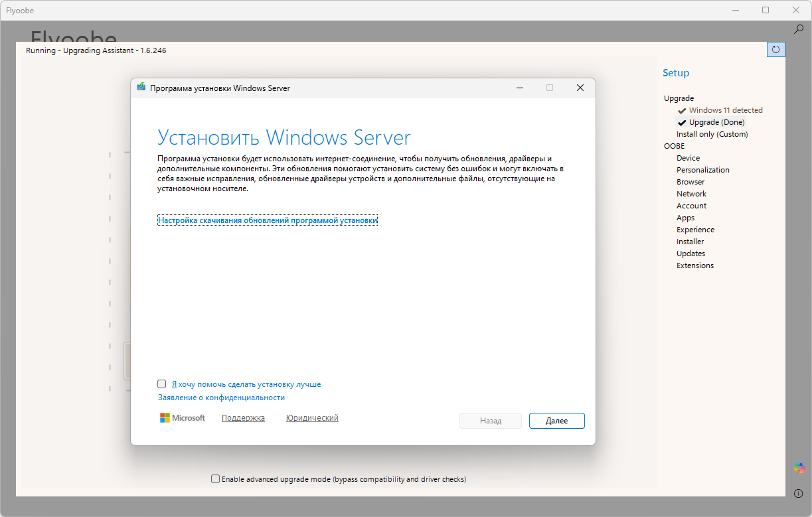Minimize the Windows Server setup dialog
Viewport: 812px width, 517px height.
coord(520,88)
